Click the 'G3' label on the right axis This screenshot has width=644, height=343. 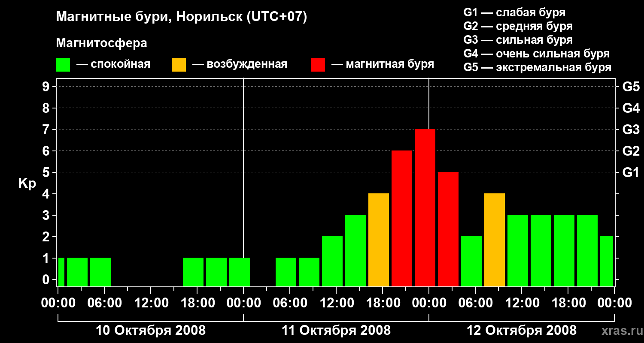coord(631,129)
